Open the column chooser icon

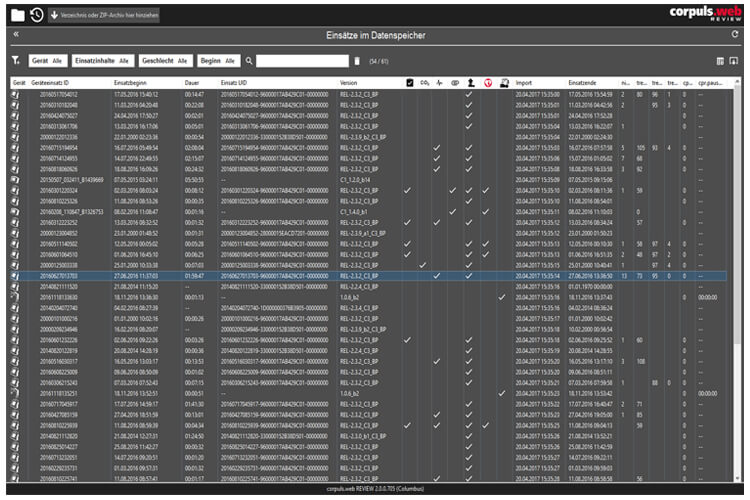pyautogui.click(x=720, y=61)
